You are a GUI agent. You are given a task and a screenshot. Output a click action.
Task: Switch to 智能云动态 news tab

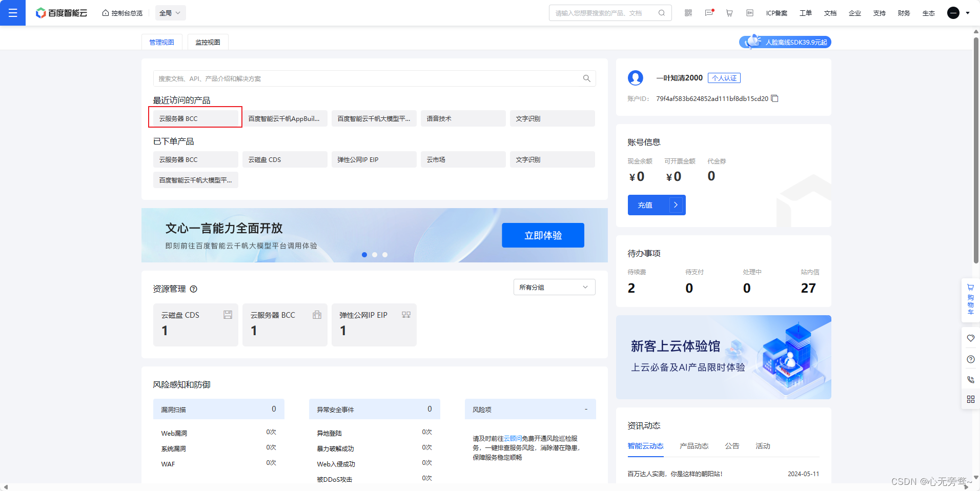click(645, 446)
